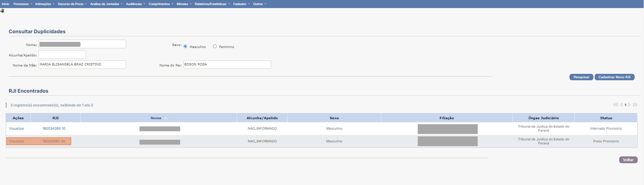Click the Voltar button
644x185 pixels.
click(628, 160)
